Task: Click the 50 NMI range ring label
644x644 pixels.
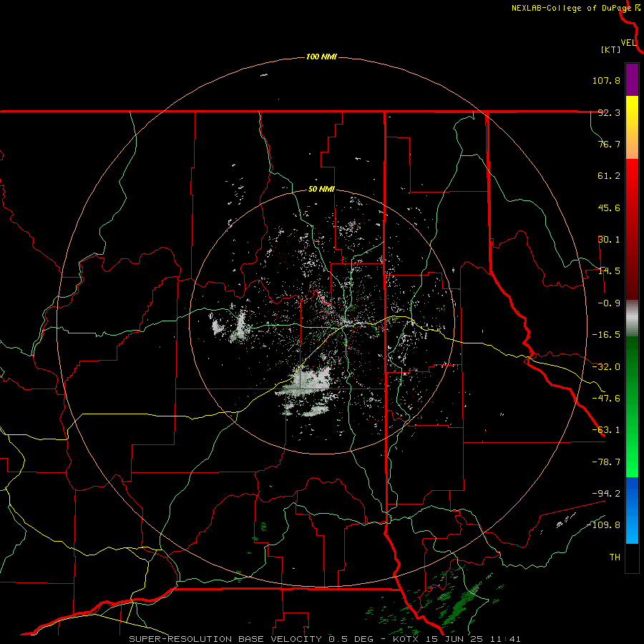Action: click(321, 190)
